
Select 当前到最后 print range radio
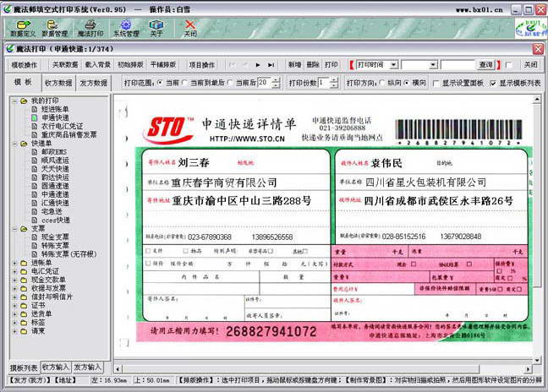point(185,83)
